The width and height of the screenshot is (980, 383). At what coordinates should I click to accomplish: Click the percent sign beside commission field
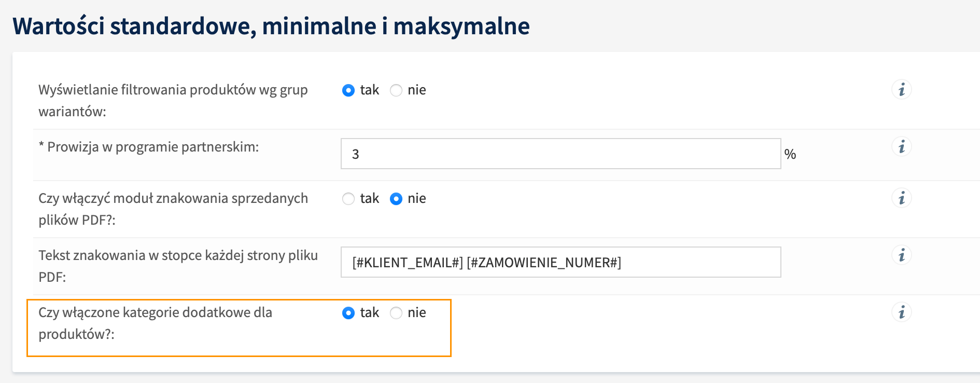tap(790, 154)
